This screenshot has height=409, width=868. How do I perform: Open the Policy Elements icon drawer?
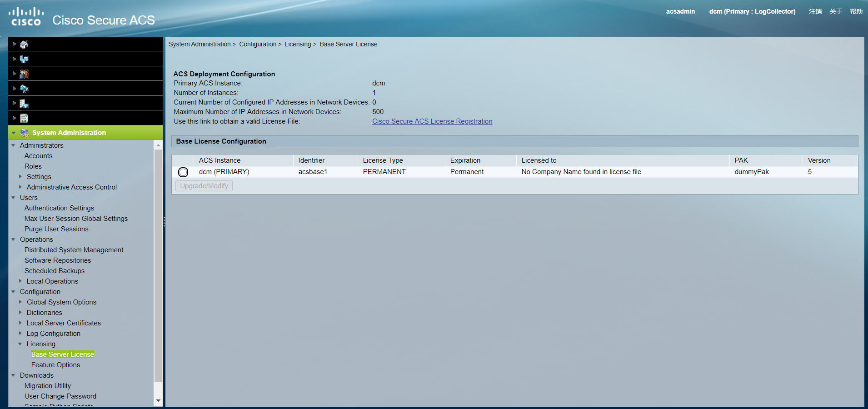pos(24,89)
